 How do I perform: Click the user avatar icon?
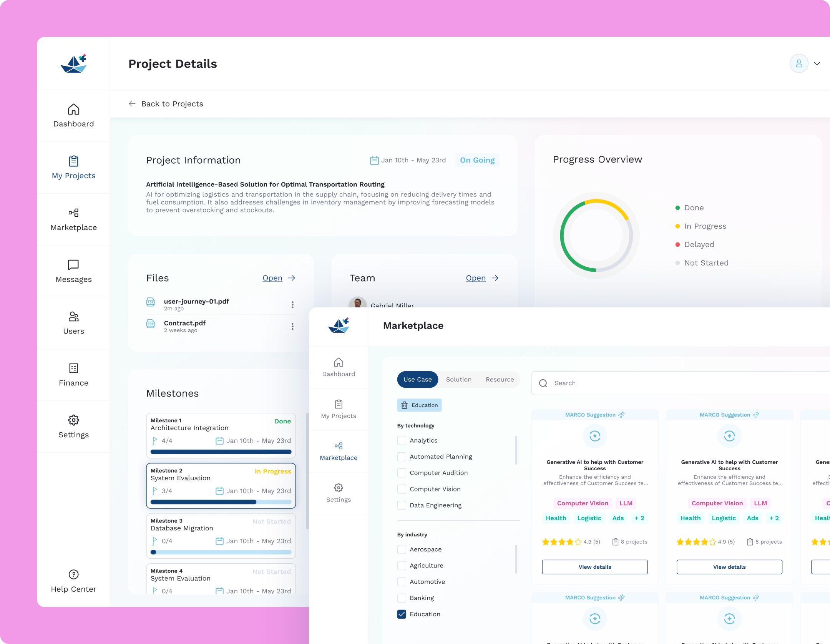pyautogui.click(x=799, y=63)
